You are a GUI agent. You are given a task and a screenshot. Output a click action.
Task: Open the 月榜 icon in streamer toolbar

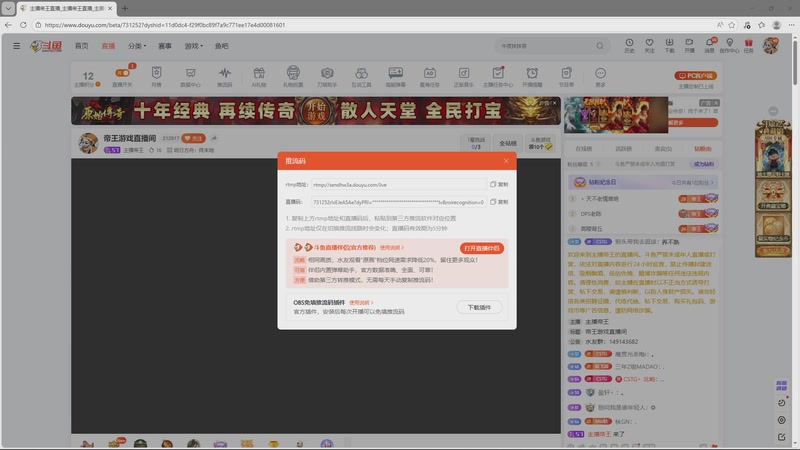(157, 76)
